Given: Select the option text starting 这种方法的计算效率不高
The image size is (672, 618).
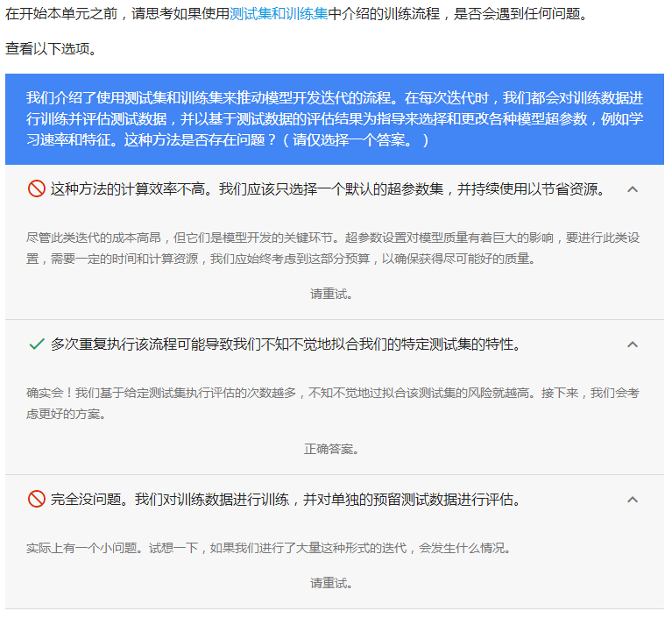Looking at the screenshot, I should [x=328, y=189].
